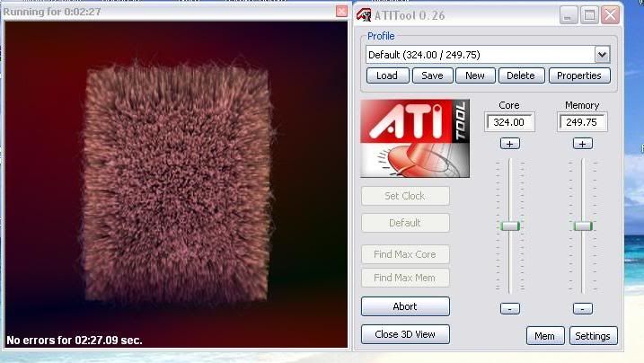This screenshot has height=363, width=644.
Task: Click the 'Profile' group label
Action: (x=381, y=36)
